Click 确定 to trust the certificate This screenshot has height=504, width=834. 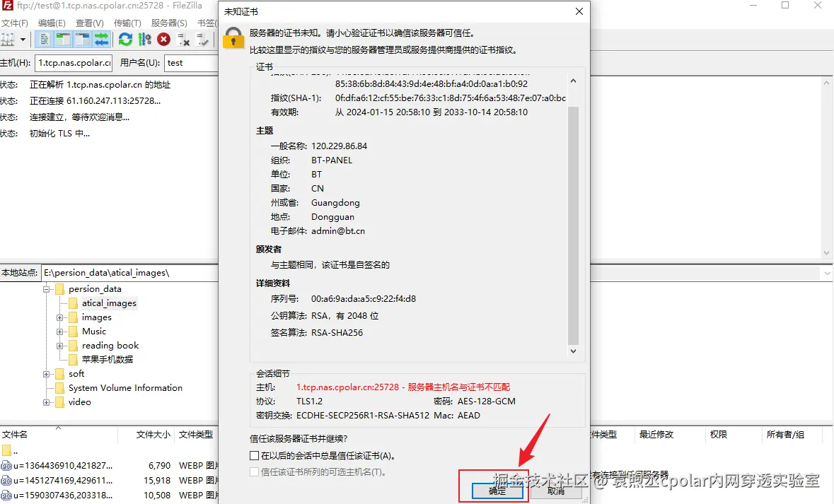(498, 491)
